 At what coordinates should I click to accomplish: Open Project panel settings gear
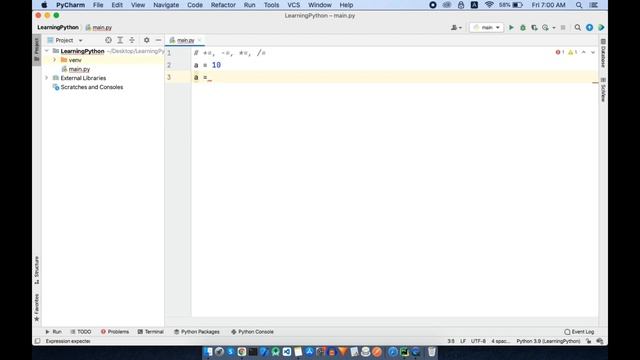click(147, 40)
